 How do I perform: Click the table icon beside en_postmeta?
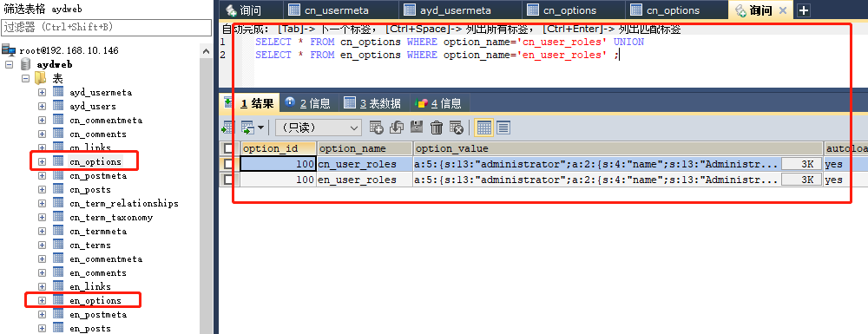pyautogui.click(x=58, y=314)
